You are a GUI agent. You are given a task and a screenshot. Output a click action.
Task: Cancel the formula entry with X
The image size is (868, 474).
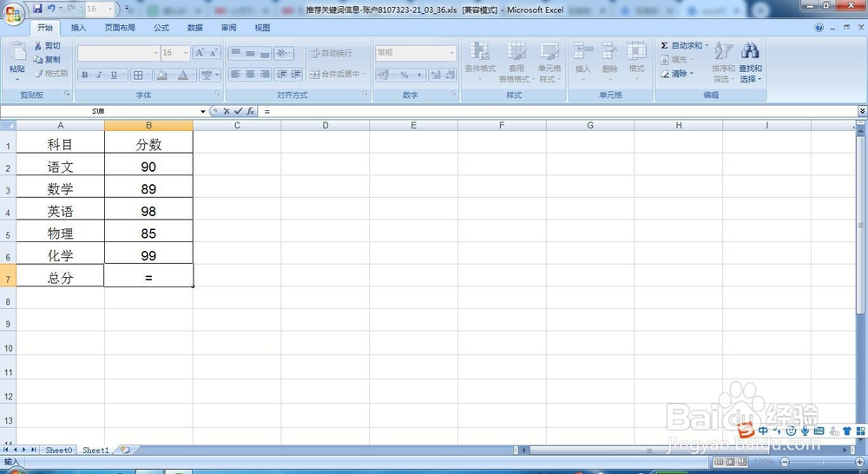[227, 111]
